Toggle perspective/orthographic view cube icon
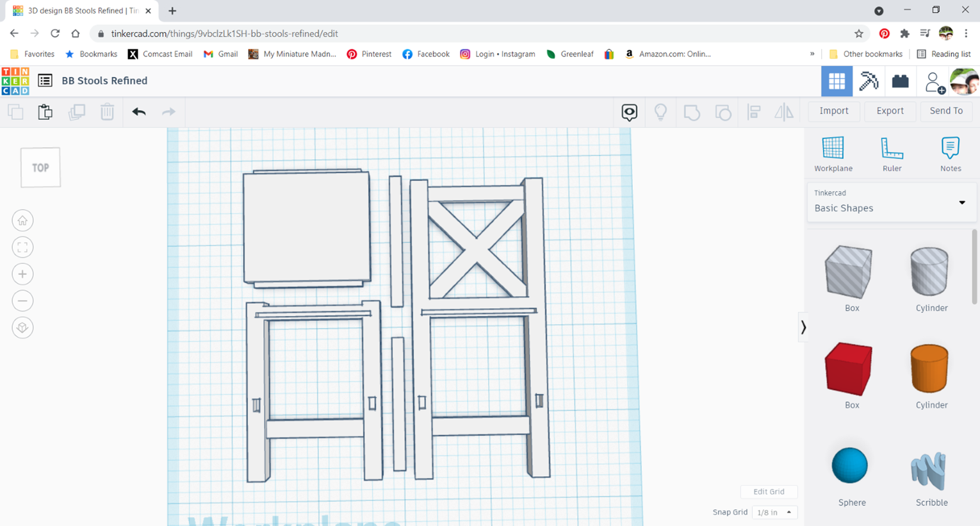The width and height of the screenshot is (980, 526). [22, 328]
